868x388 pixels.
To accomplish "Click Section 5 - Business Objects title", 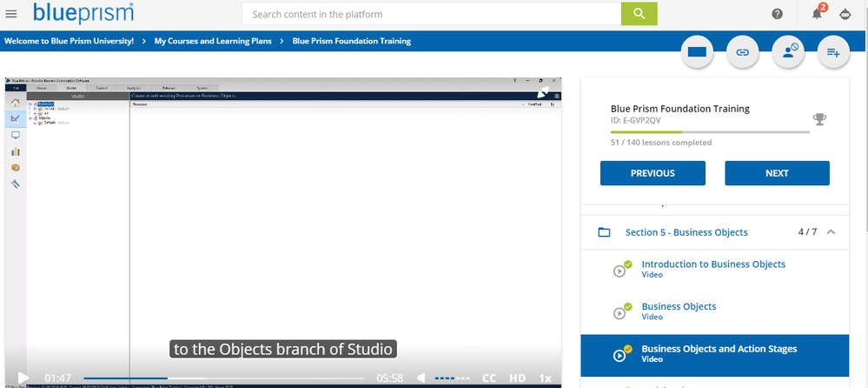I will click(686, 232).
